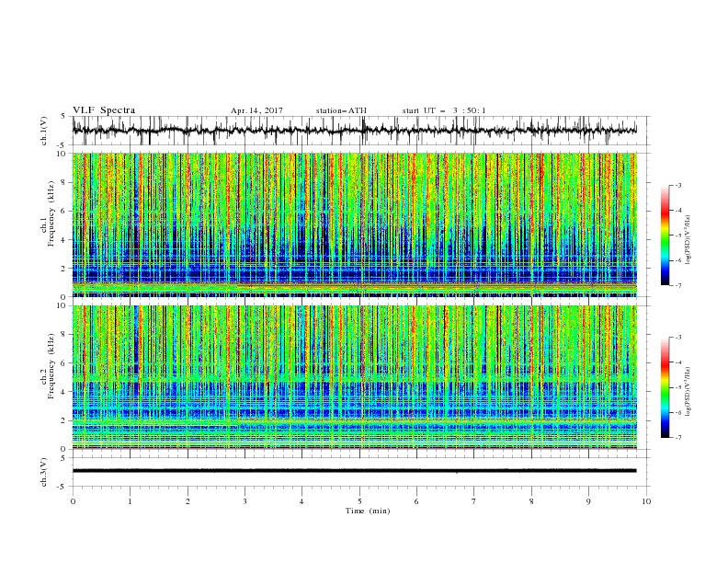Click the '2' tick on the time axis
Image resolution: width=728 pixels, height=563 pixels.
coord(188,501)
